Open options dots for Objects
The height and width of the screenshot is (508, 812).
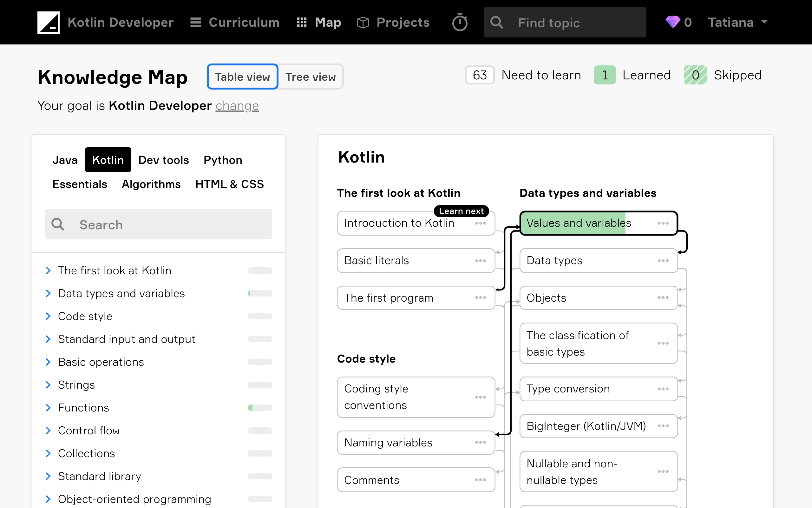pyautogui.click(x=663, y=298)
